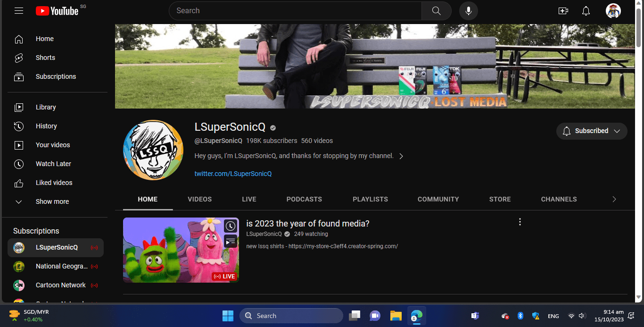Activate voice search microphone
644x327 pixels.
468,11
